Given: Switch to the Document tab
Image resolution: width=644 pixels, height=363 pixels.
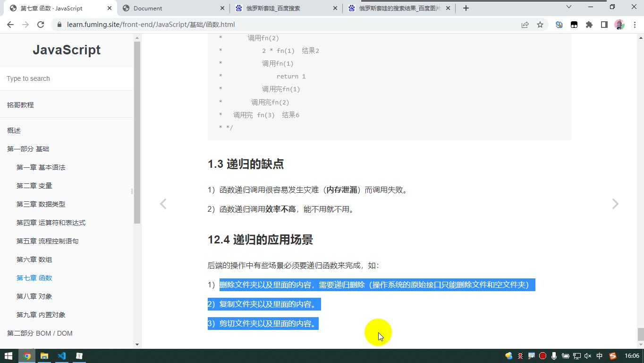Looking at the screenshot, I should click(x=173, y=8).
